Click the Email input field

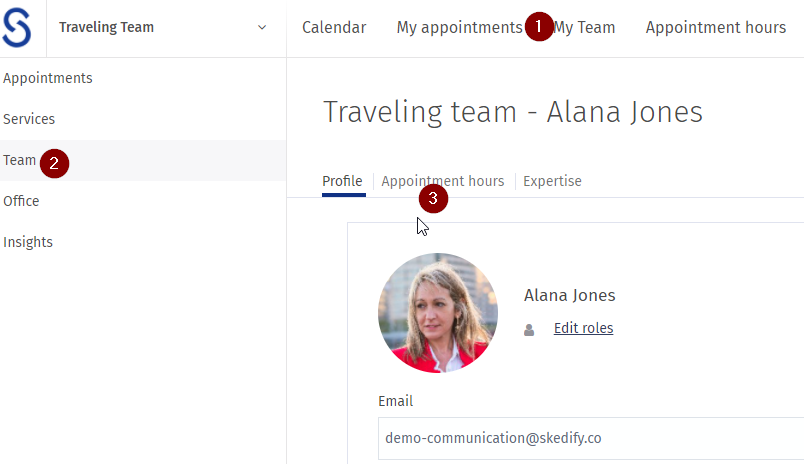tap(591, 438)
